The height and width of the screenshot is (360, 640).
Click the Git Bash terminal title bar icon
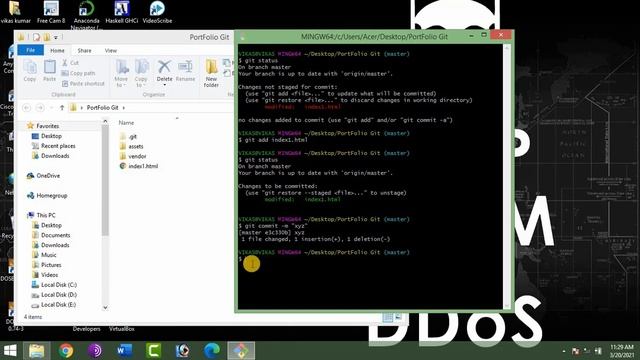[242, 37]
